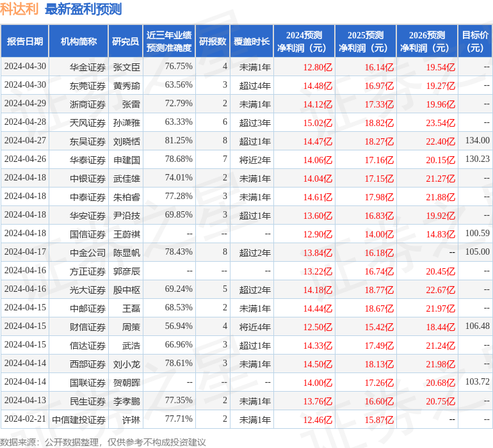Click the 目标价 column header
This screenshot has height=448, width=493.
[475, 41]
